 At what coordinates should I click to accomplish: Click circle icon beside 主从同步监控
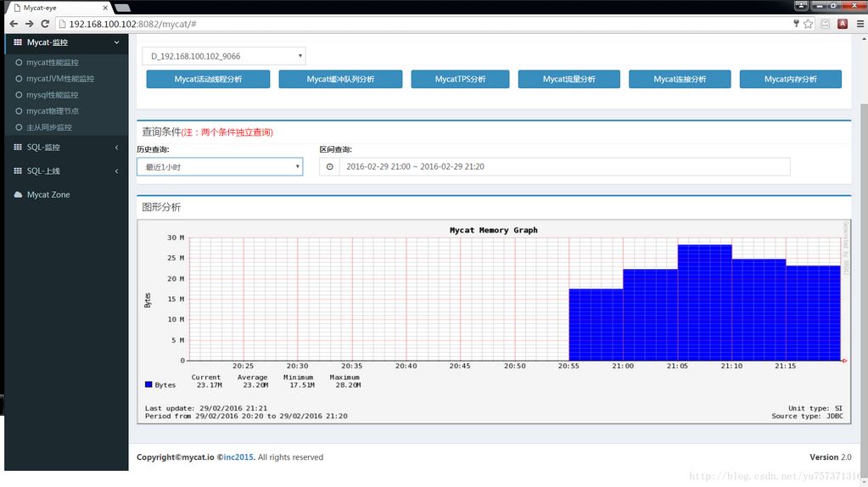(19, 127)
